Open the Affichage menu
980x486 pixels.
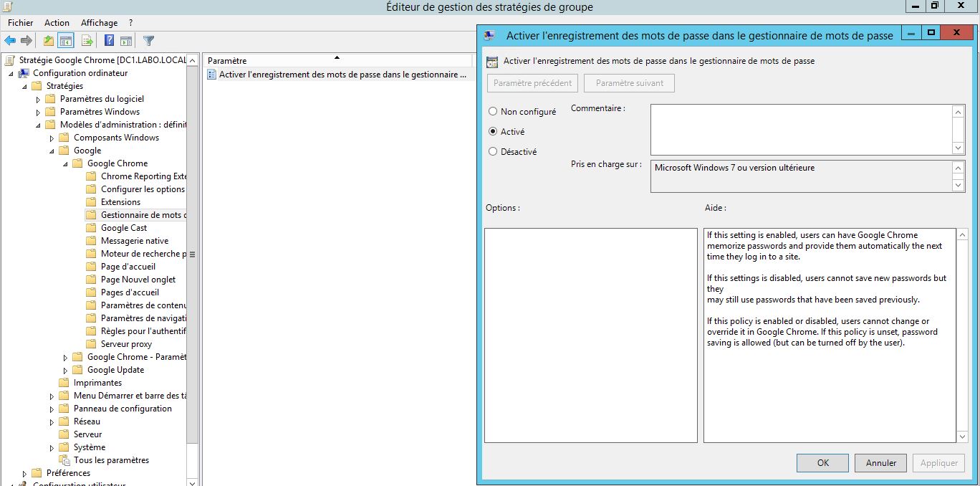point(99,23)
